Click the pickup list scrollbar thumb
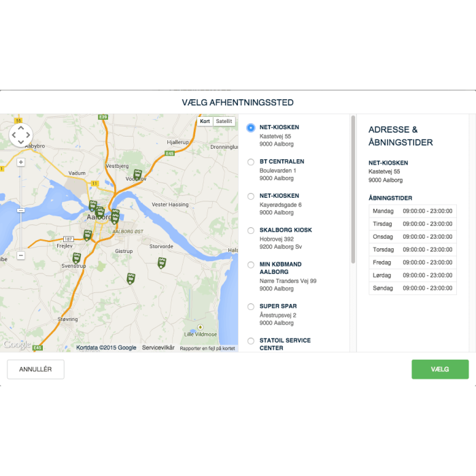 (353, 190)
